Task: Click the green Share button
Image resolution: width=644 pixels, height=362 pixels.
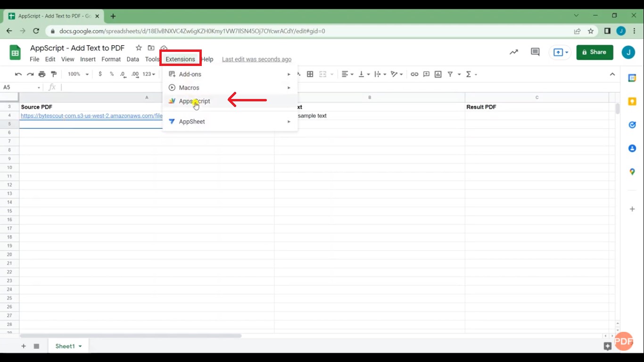Action: [594, 52]
